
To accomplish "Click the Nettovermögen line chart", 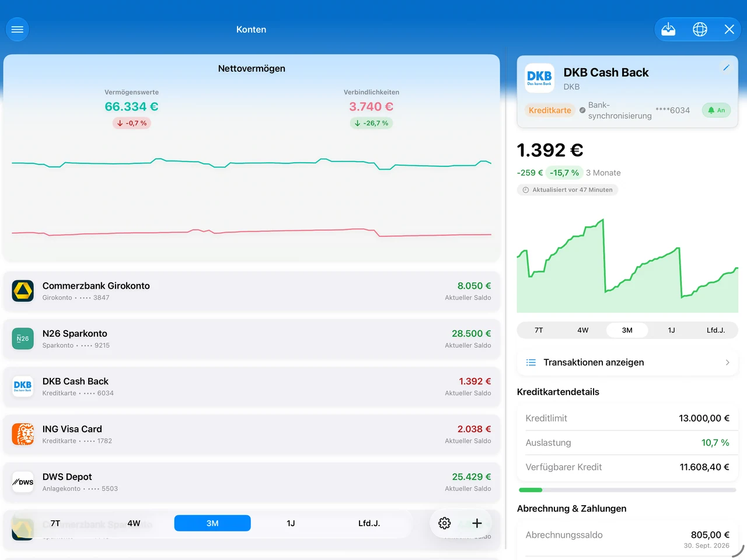I will 252,198.
